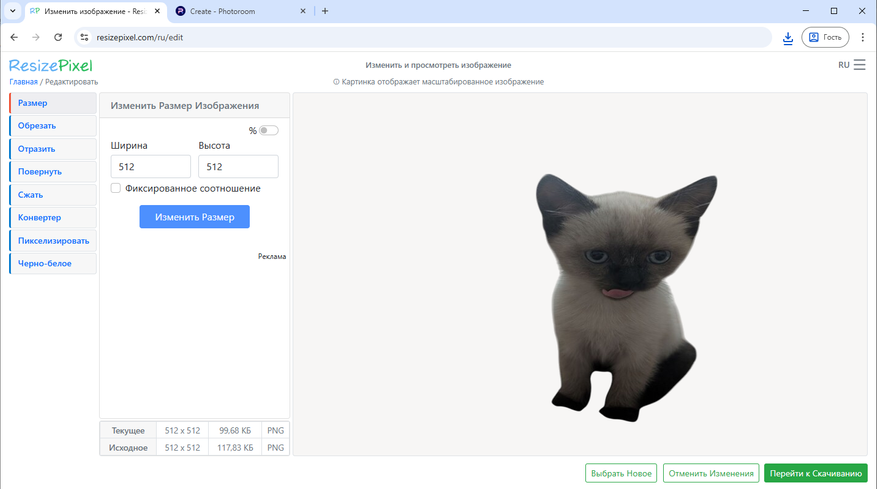Toggle the percent switch

click(x=268, y=130)
